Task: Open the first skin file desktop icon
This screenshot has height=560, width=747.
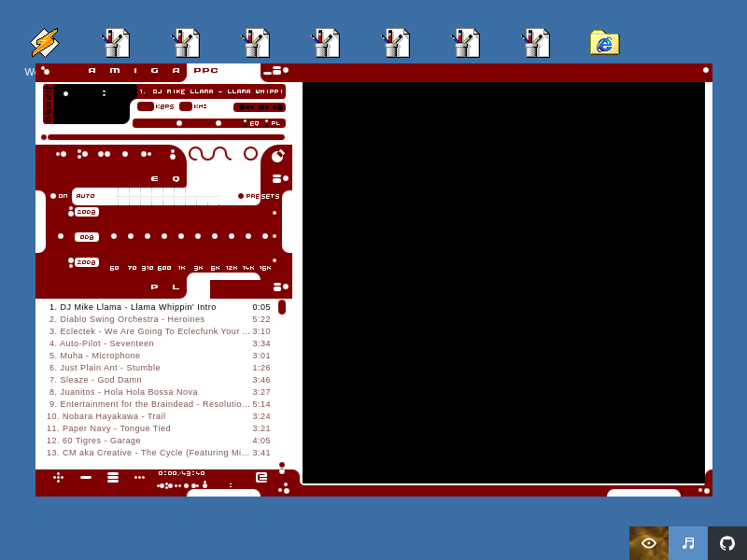Action: [x=115, y=43]
